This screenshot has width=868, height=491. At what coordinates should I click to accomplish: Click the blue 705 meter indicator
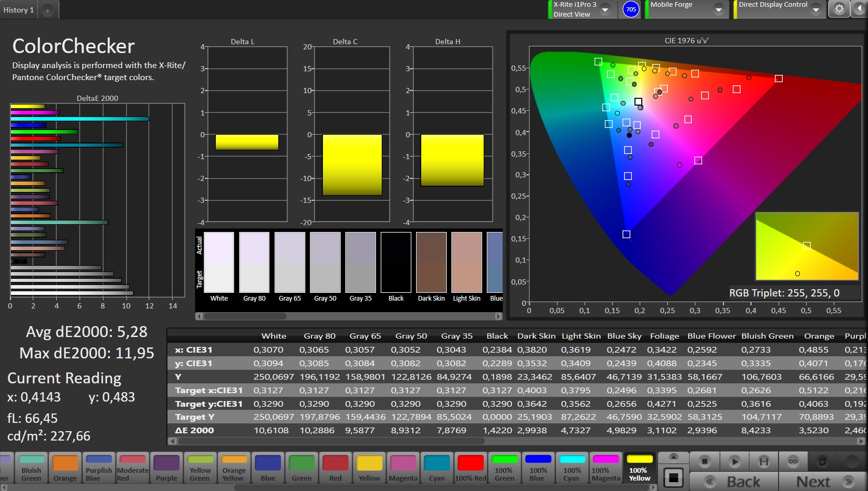point(630,9)
